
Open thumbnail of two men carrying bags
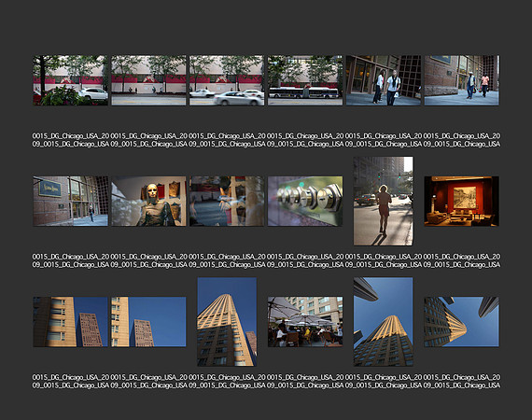pos(461,80)
